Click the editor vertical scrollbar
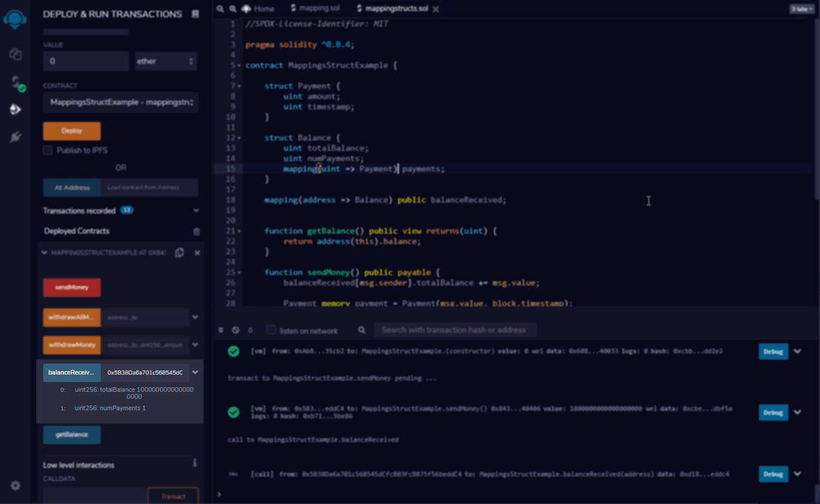The height and width of the screenshot is (504, 820). point(817,109)
